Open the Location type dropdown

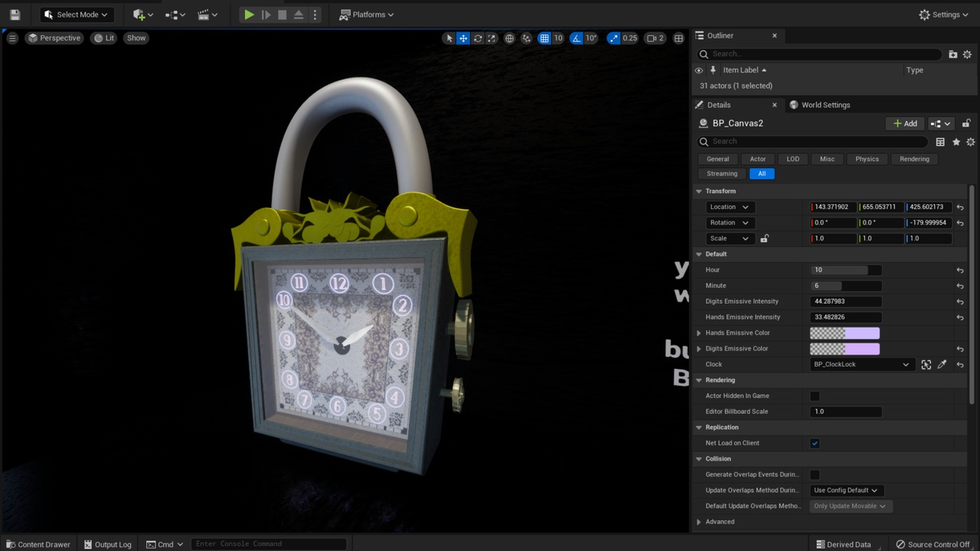[729, 207]
